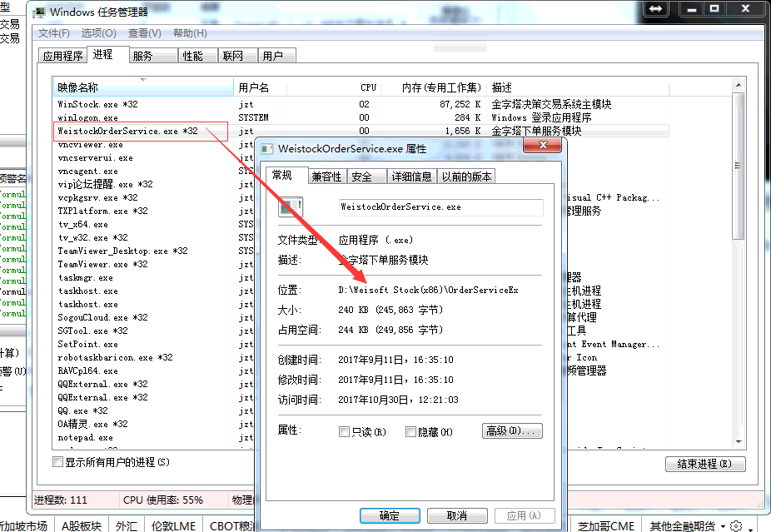Select the robotaskbaricon.exe *32 process
Screen dimensions: 771x532
point(115,357)
